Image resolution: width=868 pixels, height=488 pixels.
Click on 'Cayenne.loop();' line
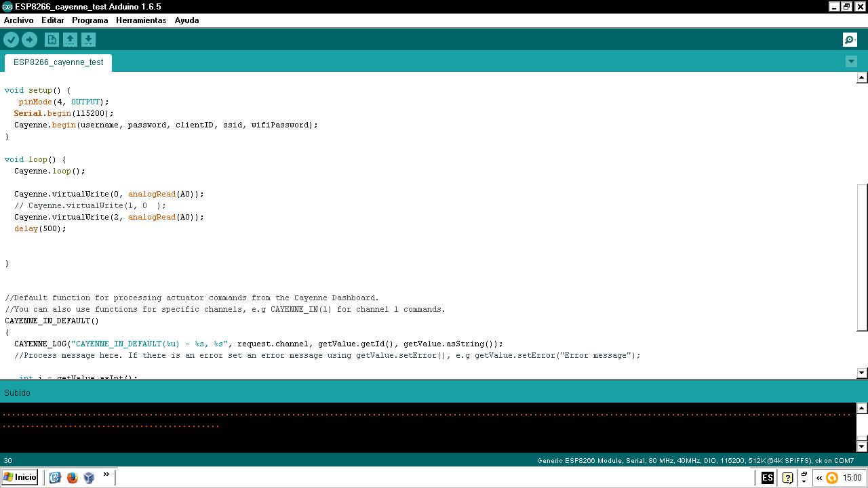[x=50, y=171]
